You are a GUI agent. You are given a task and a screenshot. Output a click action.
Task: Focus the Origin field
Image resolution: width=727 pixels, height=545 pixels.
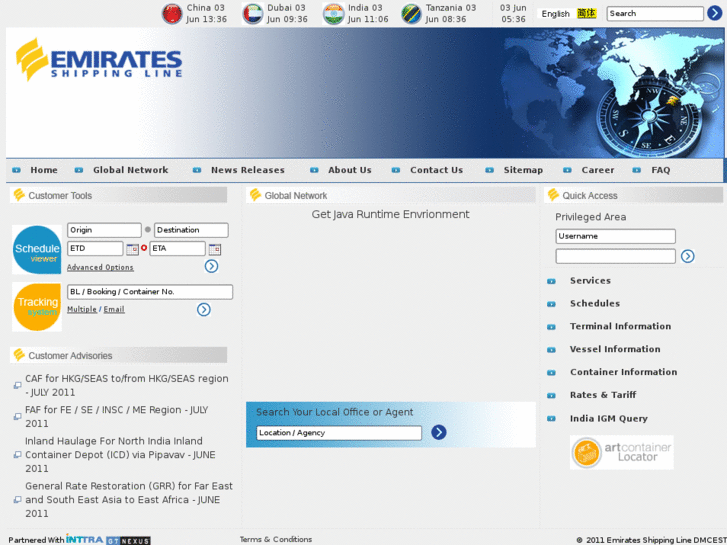(104, 230)
